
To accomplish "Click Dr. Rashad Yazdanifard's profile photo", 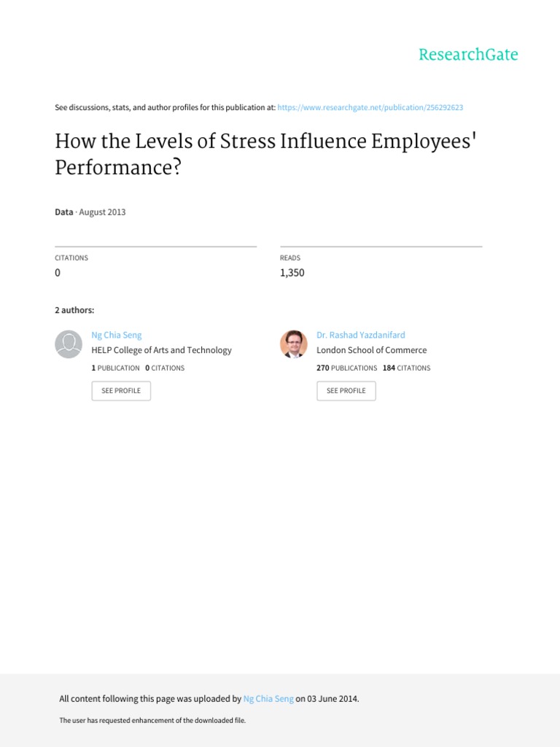I will [x=293, y=344].
